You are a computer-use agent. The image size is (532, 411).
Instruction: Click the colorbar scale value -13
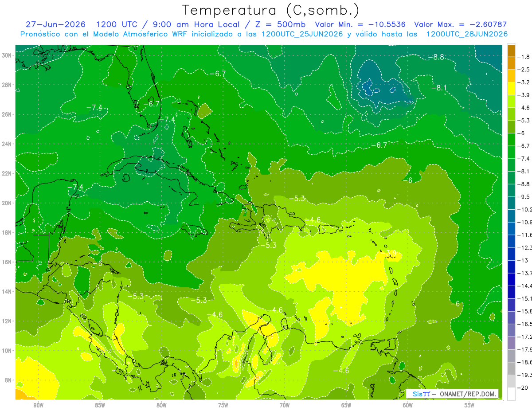coord(523,260)
